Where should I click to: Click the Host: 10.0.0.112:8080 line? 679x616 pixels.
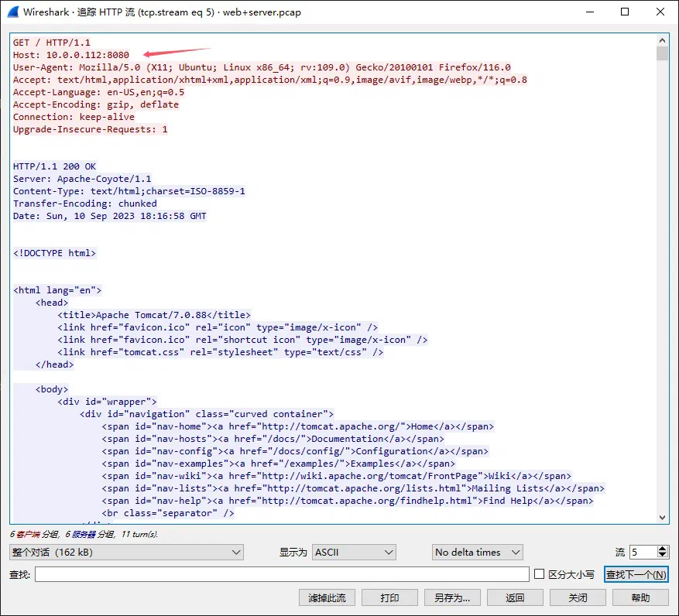[71, 55]
